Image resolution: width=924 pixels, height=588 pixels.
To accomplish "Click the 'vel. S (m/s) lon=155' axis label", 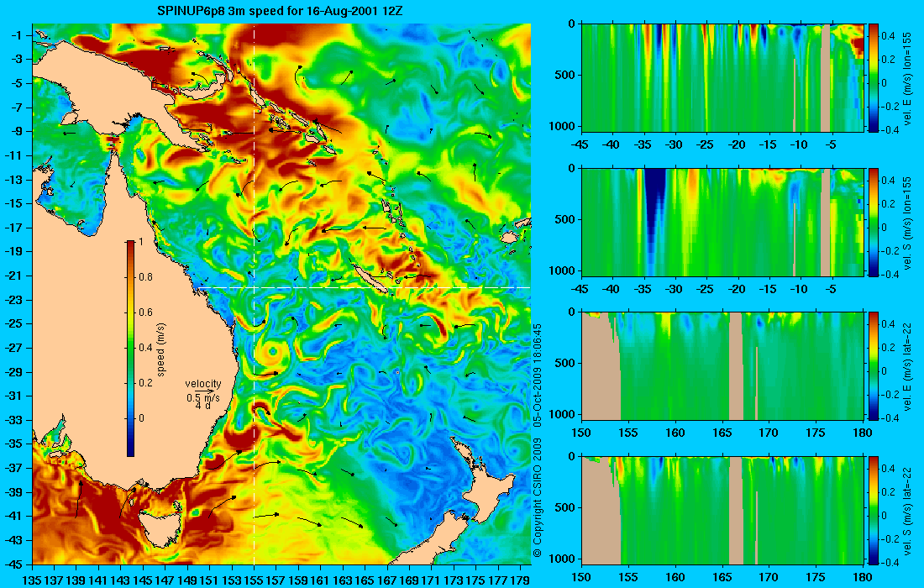I will pyautogui.click(x=908, y=223).
